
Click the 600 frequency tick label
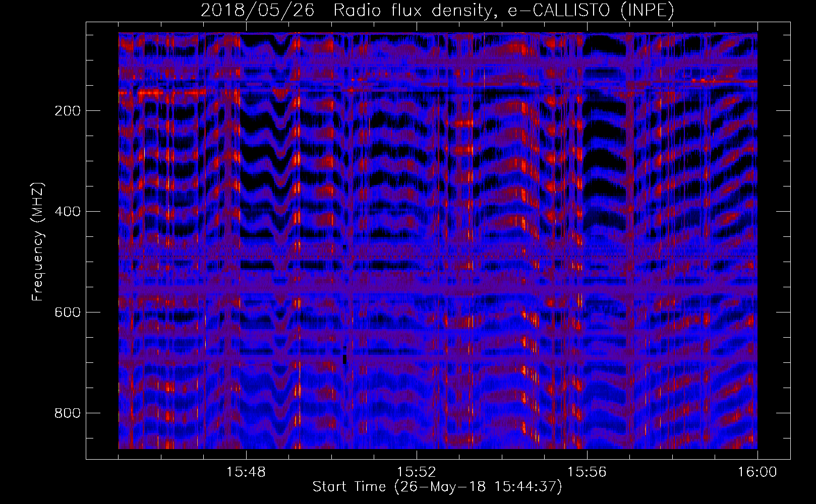[67, 312]
